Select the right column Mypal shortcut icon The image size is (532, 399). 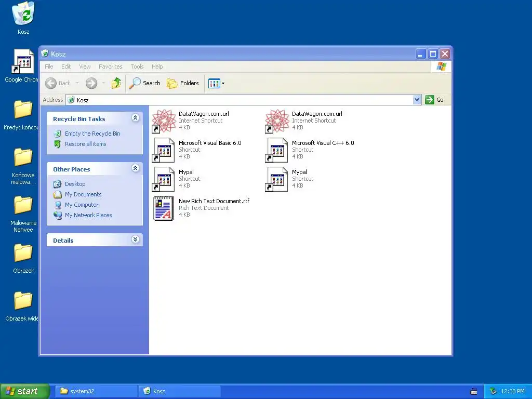coord(277,179)
